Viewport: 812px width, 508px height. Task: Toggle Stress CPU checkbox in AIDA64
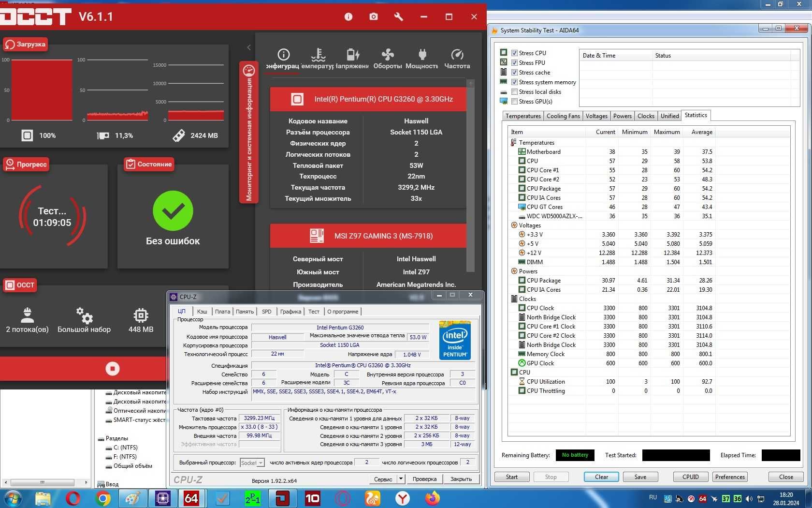tap(514, 53)
